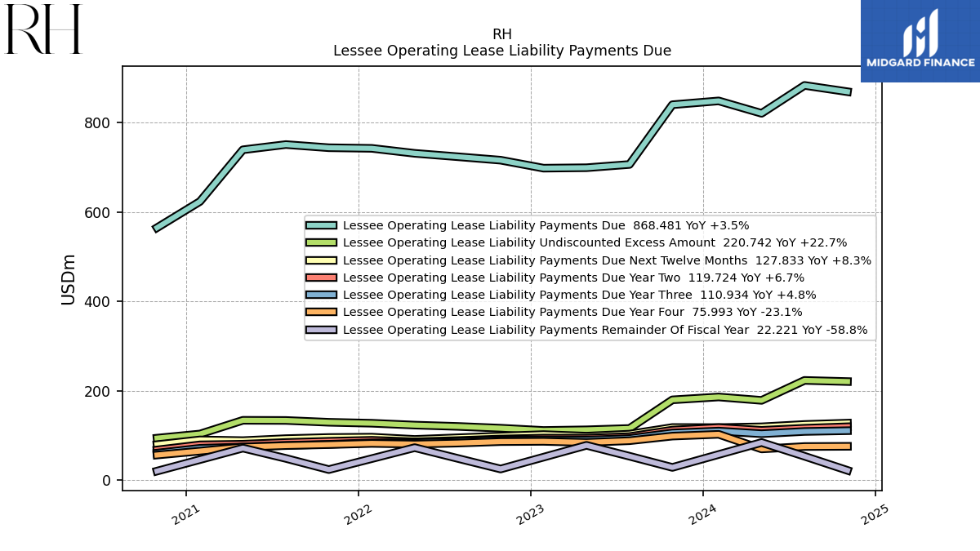Click the teal Payments Due legend swatch
This screenshot has width=980, height=551.
(x=321, y=225)
